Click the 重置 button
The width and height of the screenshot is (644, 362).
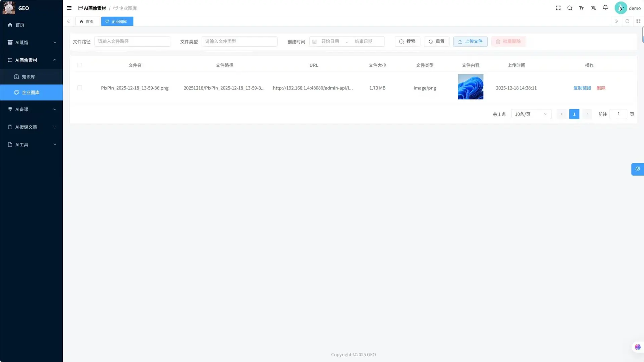point(436,42)
